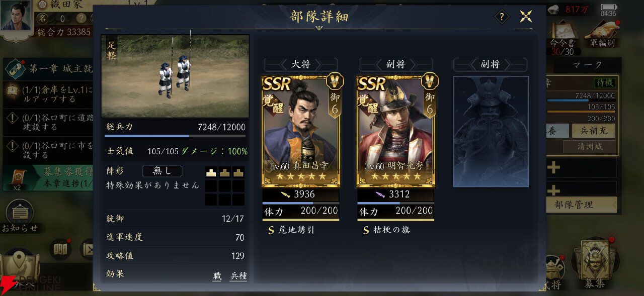This screenshot has width=644, height=296.
Task: Select the first formation grid icon
Action: 212,172
